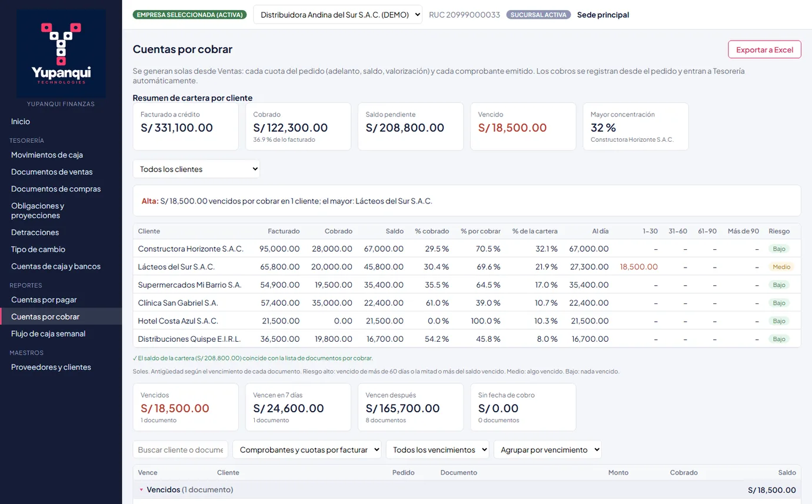Open Cuentas por pagar report
Viewport: 812px width, 504px height.
point(44,300)
